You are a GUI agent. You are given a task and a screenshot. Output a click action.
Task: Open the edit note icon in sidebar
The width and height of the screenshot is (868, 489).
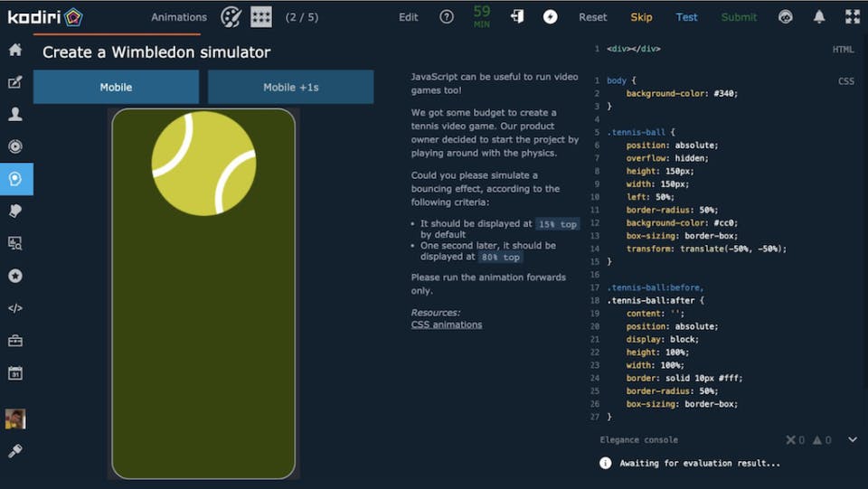[x=15, y=82]
